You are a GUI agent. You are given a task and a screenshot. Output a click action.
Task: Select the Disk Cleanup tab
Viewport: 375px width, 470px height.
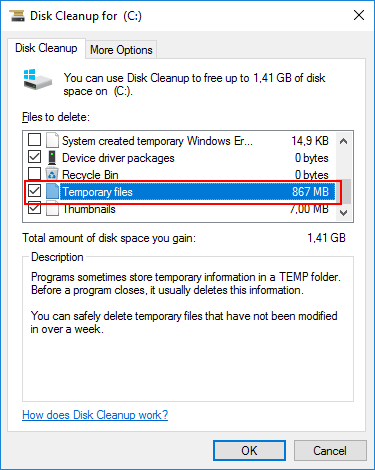pos(46,48)
